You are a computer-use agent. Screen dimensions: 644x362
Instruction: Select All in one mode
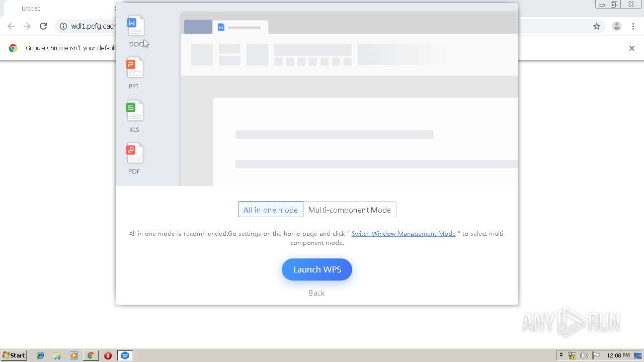[271, 210]
